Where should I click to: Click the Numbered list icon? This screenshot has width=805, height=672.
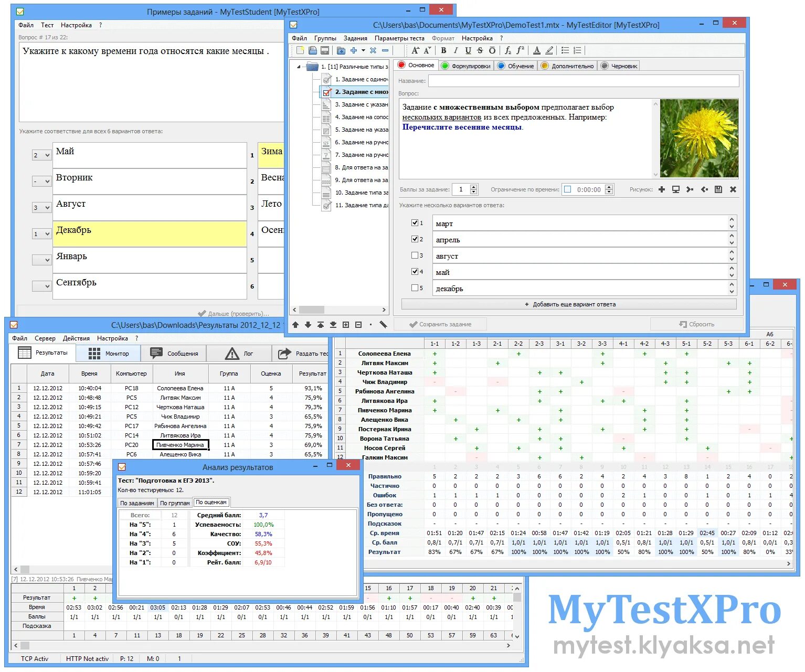tap(577, 50)
